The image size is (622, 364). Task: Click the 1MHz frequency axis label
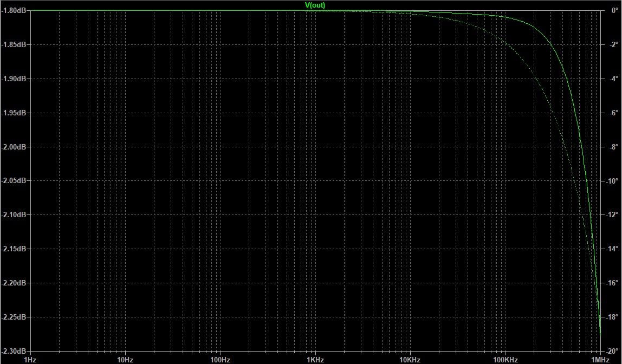[x=599, y=359]
